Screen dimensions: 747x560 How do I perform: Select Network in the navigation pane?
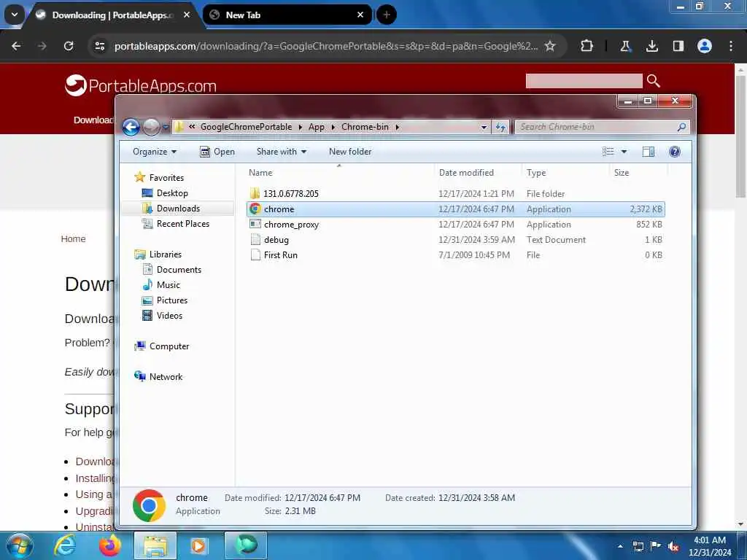(166, 377)
